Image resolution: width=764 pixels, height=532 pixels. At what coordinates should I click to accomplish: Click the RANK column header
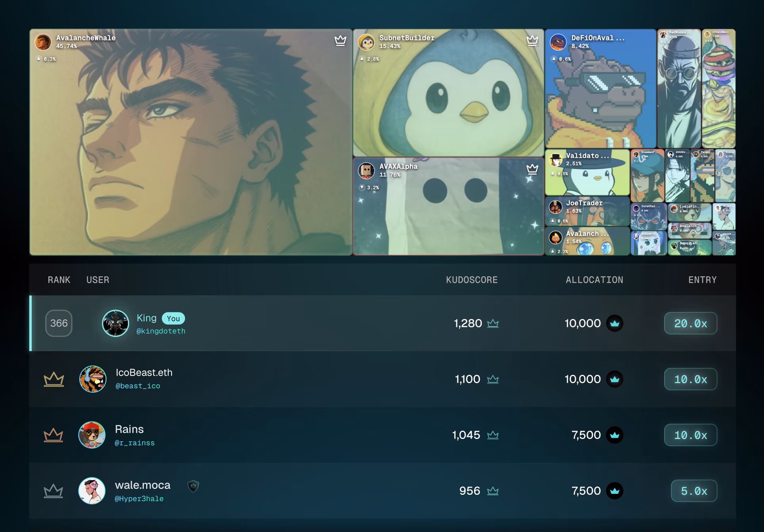[x=59, y=280]
